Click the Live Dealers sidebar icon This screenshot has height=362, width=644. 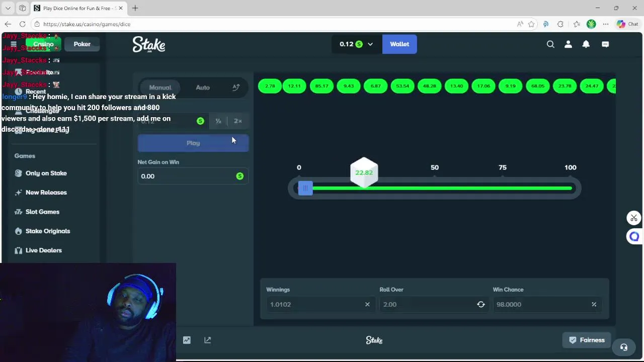19,250
